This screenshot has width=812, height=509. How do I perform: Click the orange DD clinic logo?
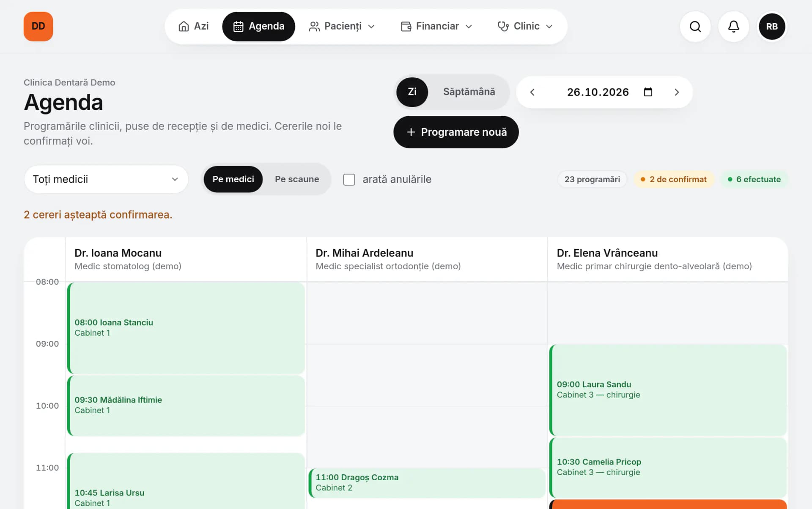pyautogui.click(x=38, y=26)
